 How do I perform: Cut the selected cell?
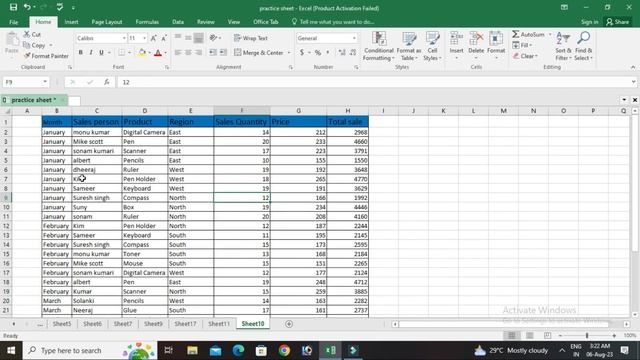pyautogui.click(x=32, y=35)
